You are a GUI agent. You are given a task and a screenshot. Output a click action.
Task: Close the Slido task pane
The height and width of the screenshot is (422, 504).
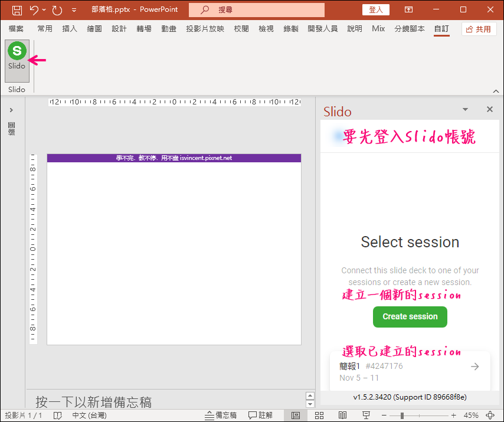pos(489,109)
